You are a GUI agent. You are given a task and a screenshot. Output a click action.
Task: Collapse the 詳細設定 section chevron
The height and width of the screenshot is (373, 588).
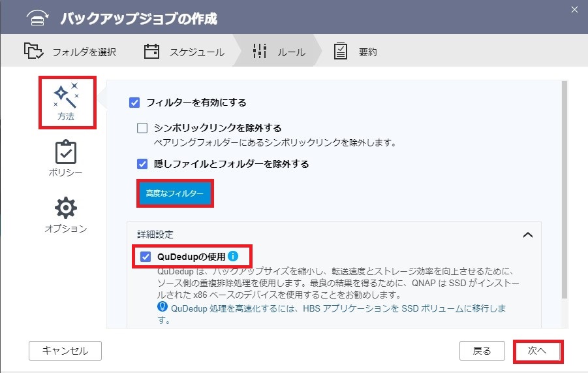[x=527, y=235]
